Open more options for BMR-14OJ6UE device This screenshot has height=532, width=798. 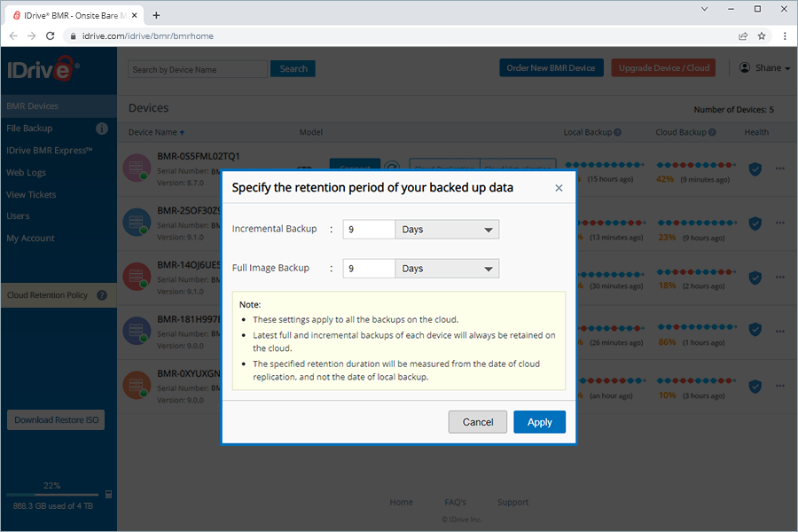click(780, 277)
